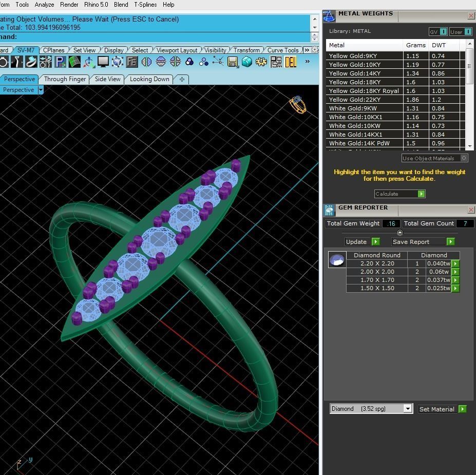This screenshot has height=475, width=476.
Task: Expand the 1.50 X 1.50 diamond row arrow
Action: 455,288
